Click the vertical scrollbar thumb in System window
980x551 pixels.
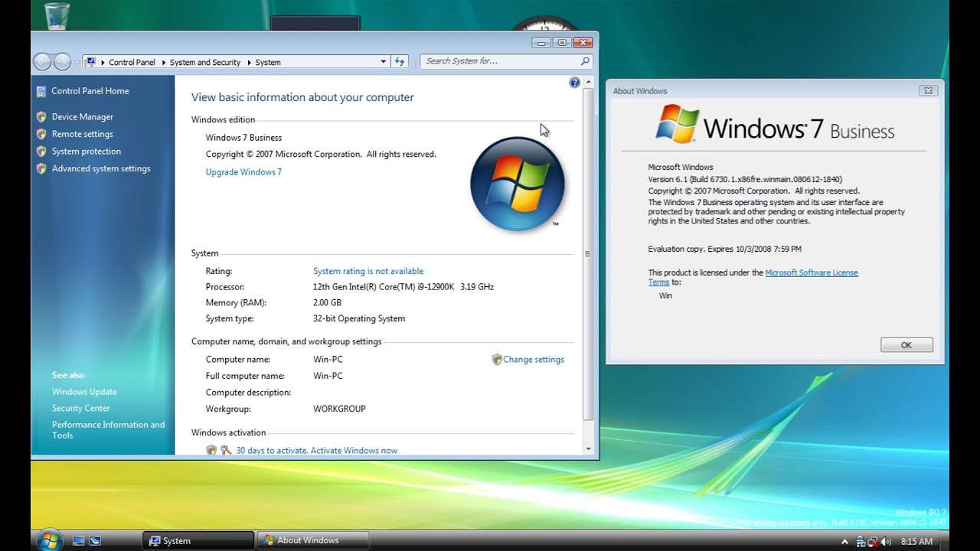click(x=588, y=253)
